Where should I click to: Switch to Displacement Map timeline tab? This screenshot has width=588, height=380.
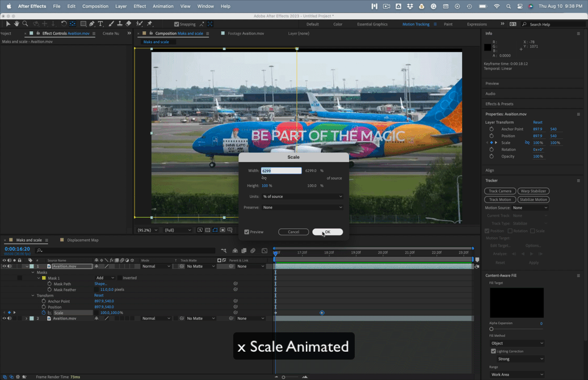coord(82,240)
